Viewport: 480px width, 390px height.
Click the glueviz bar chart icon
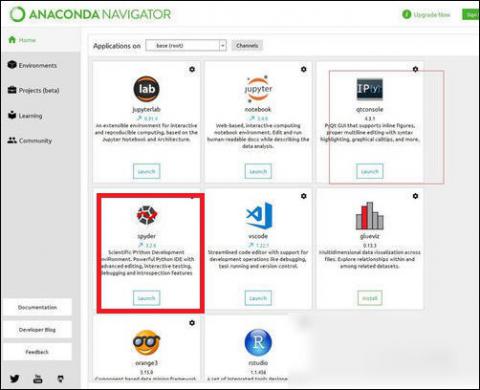tap(370, 216)
